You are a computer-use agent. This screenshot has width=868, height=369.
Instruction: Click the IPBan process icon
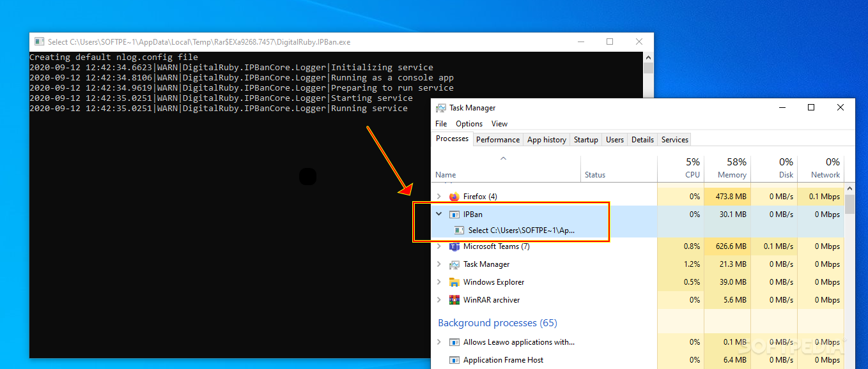pyautogui.click(x=454, y=215)
